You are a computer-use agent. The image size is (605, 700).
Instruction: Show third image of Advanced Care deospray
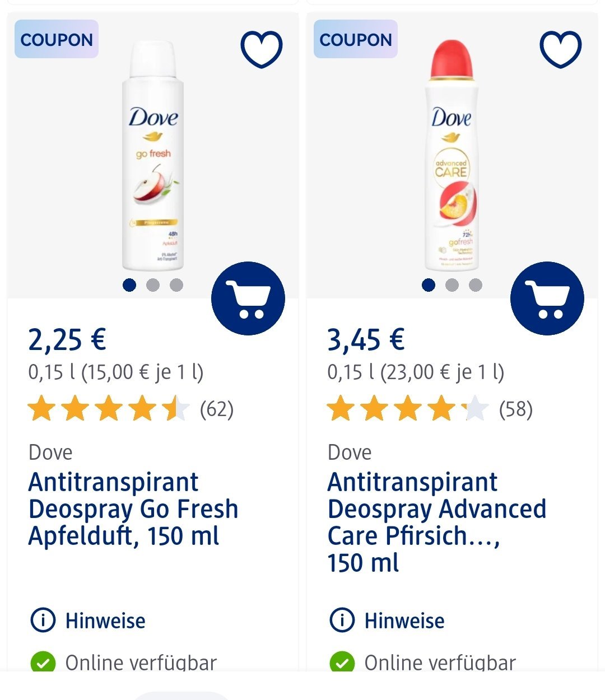click(x=476, y=285)
